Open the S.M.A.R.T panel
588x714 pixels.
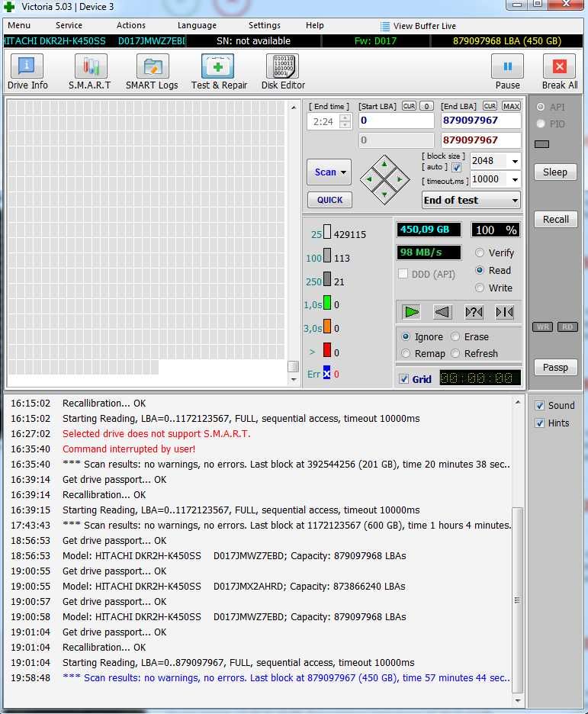point(90,72)
